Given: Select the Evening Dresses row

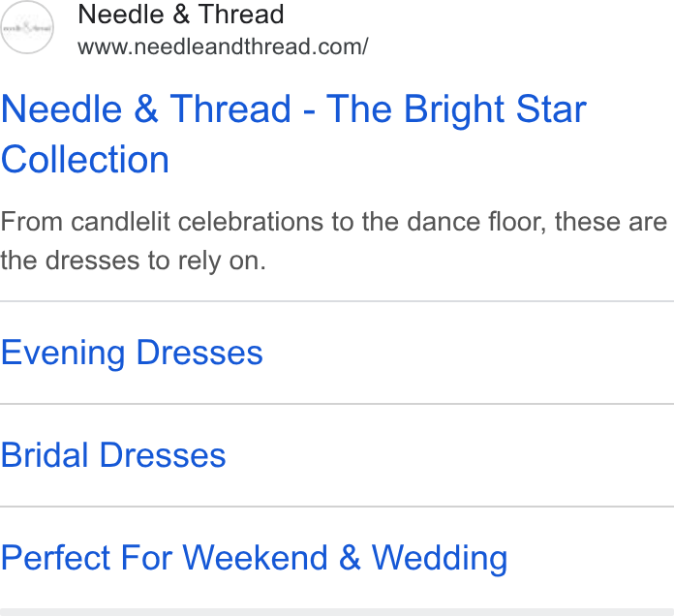Looking at the screenshot, I should pos(337,353).
